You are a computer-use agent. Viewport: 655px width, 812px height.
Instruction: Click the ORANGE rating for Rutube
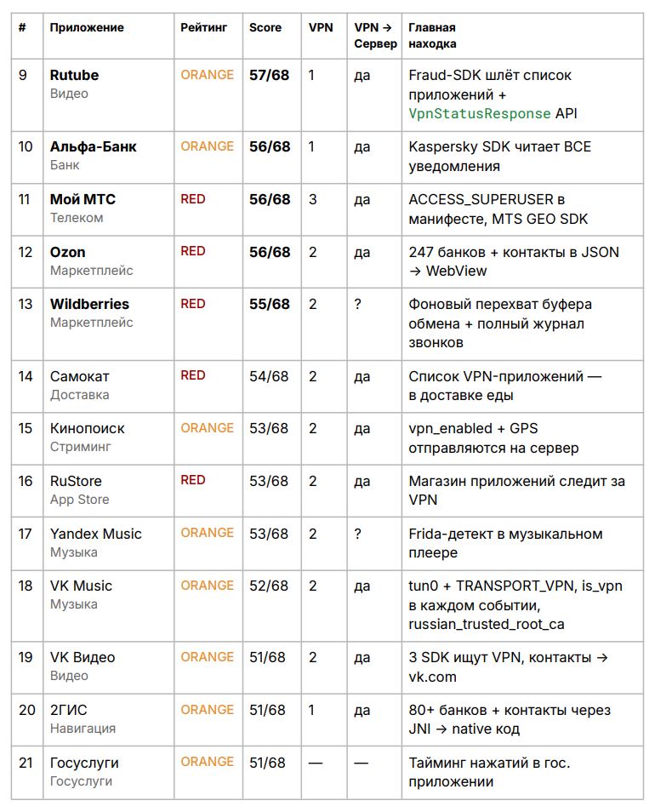207,75
